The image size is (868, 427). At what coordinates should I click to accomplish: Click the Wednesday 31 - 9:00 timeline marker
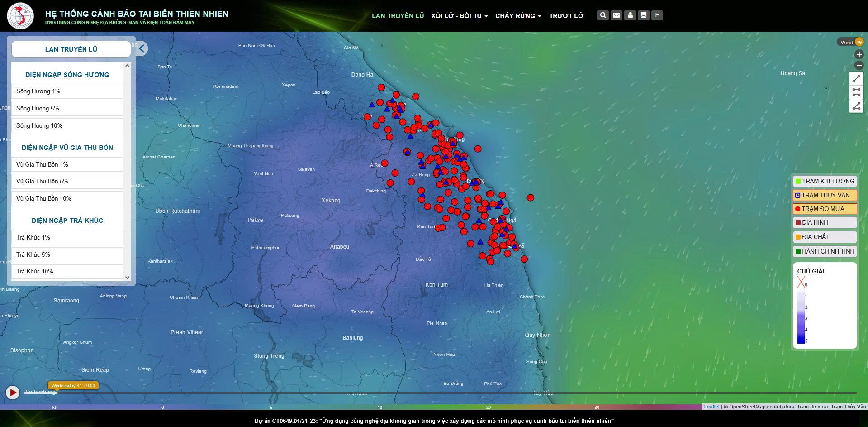coord(73,385)
